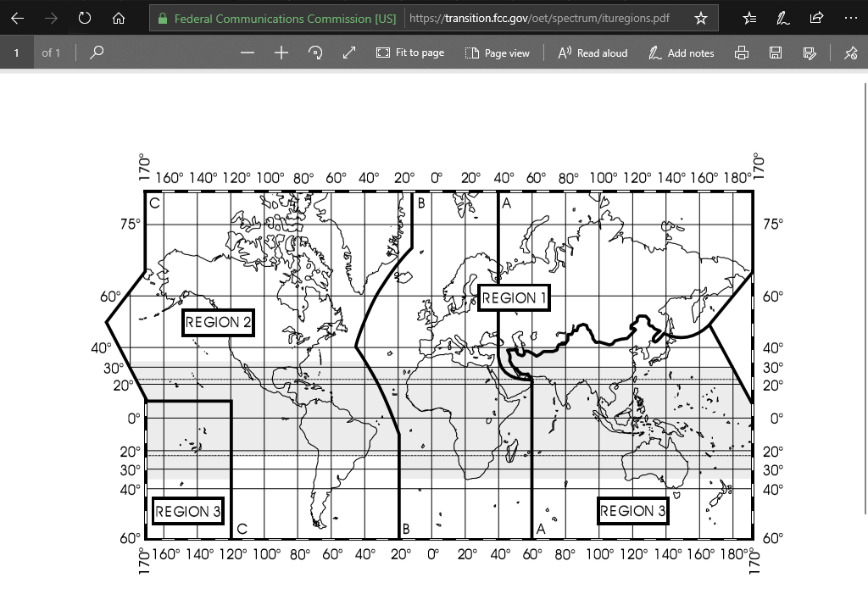Click the letter B at the map top
Image resolution: width=868 pixels, height=594 pixels.
[x=421, y=203]
